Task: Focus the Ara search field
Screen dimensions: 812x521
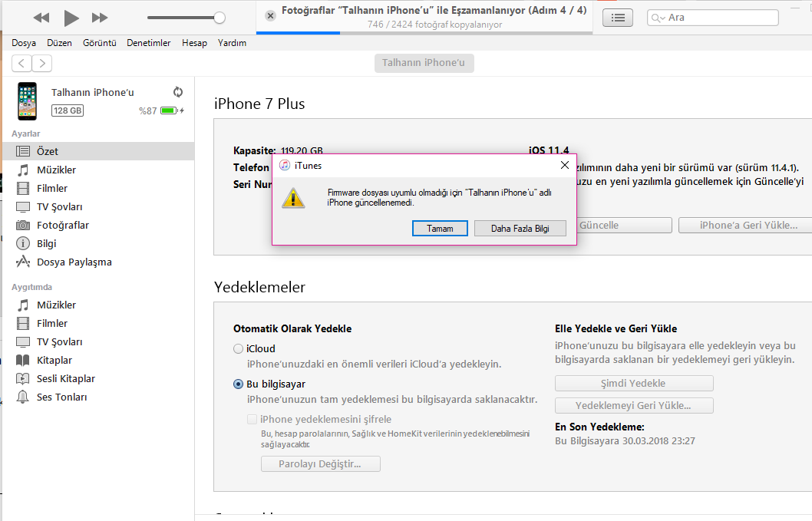Action: 712,18
